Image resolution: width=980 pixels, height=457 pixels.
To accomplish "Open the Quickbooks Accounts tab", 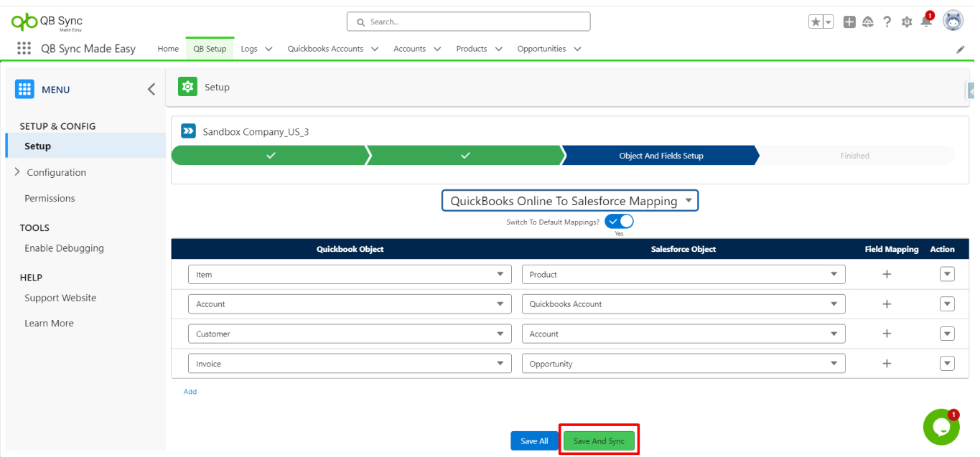I will [x=325, y=49].
